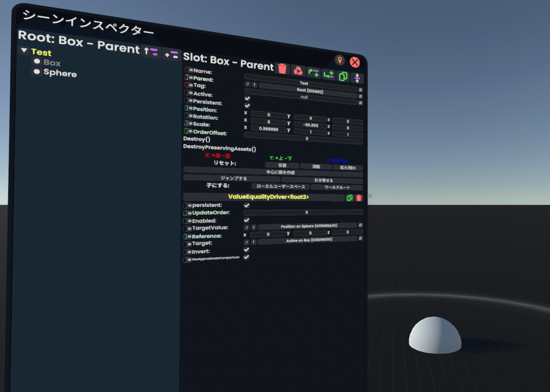Click the purple collapse arrows icon in header

coord(357,78)
